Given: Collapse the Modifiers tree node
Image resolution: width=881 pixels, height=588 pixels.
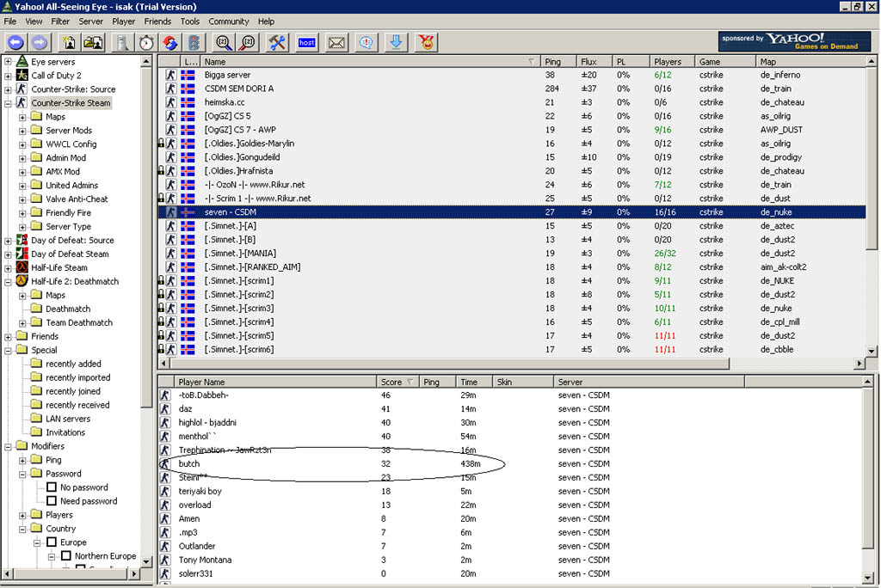Looking at the screenshot, I should click(8, 446).
